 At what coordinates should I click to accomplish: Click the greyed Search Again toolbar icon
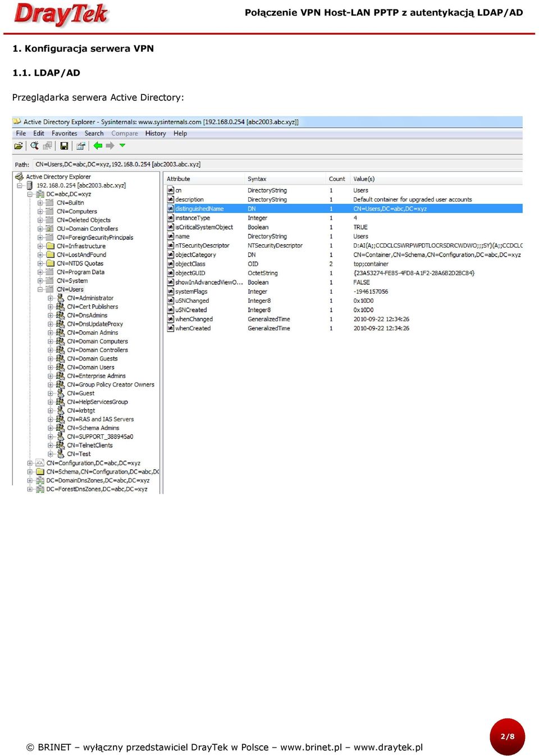(48, 146)
